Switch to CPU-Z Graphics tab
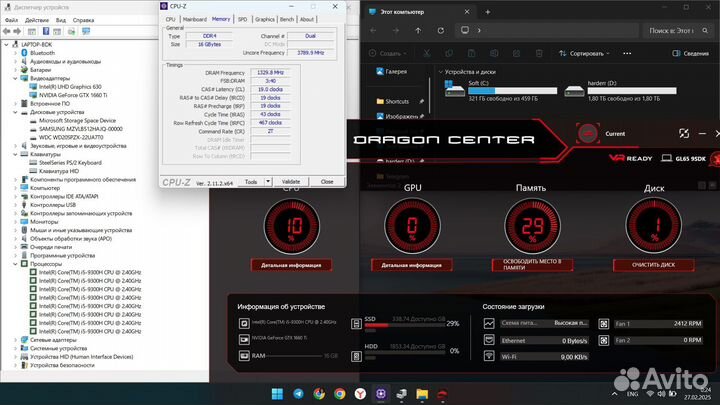This screenshot has width=720, height=405. pyautogui.click(x=264, y=19)
